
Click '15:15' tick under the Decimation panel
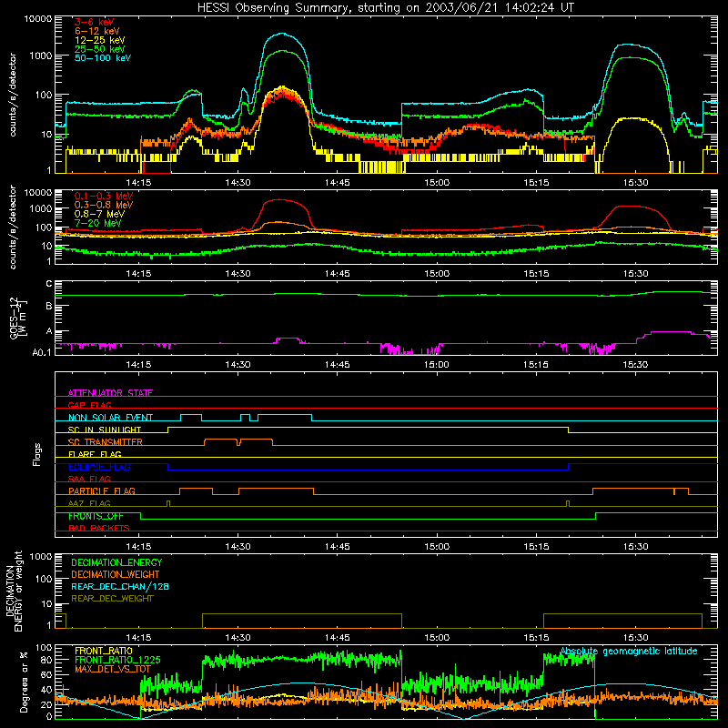536,638
